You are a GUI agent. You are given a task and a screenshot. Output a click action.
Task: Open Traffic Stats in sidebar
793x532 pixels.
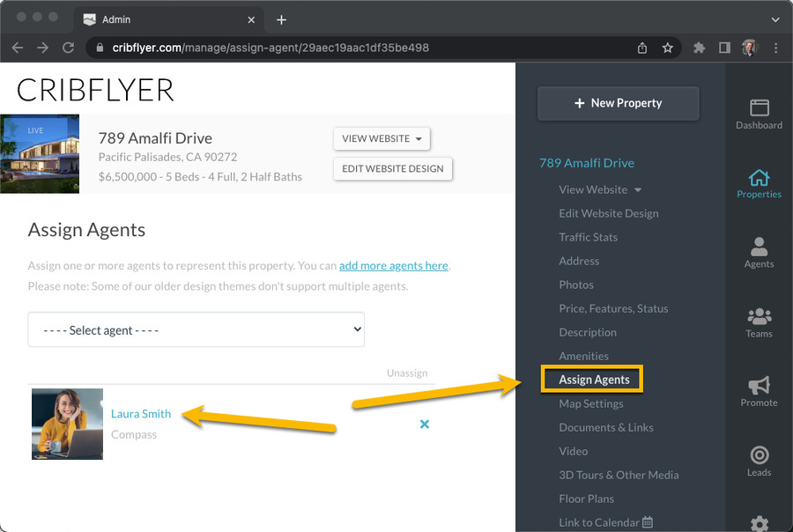pyautogui.click(x=588, y=237)
